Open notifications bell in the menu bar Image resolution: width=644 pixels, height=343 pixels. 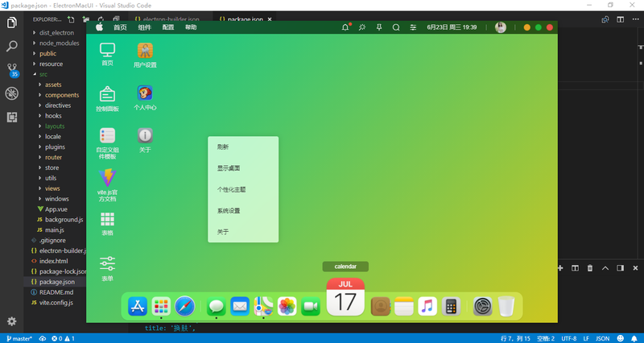[345, 27]
